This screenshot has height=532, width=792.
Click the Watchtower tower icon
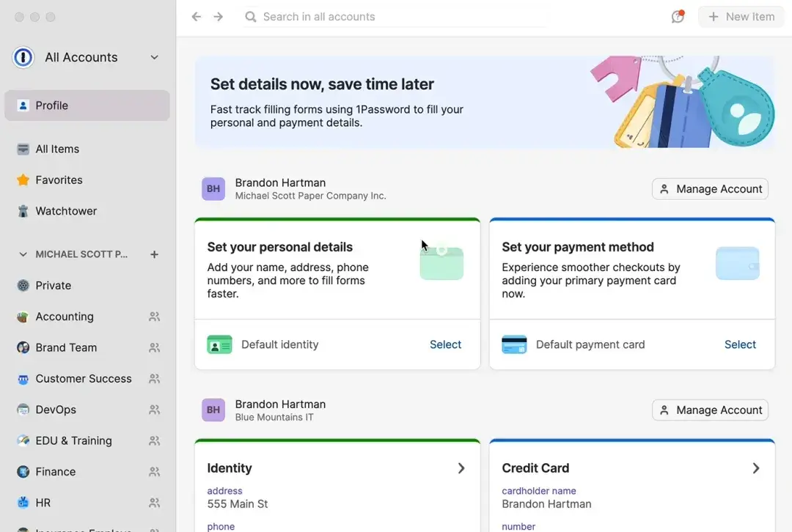coord(23,211)
